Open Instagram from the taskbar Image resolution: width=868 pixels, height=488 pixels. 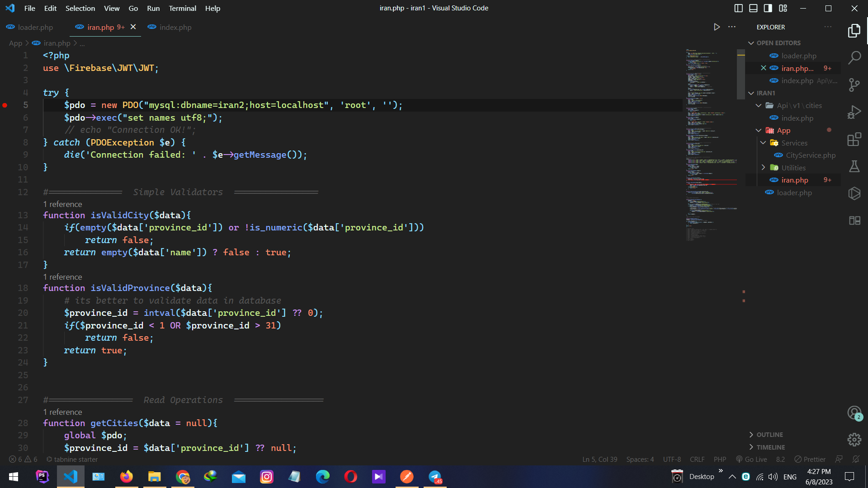266,477
